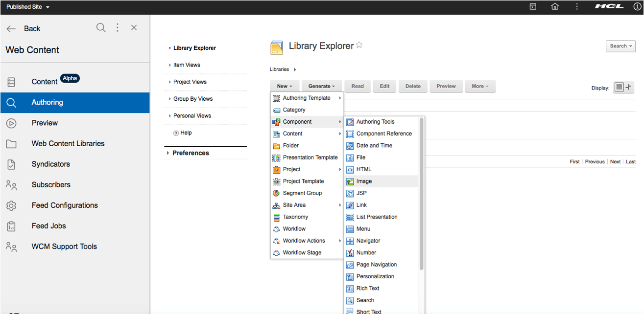Image resolution: width=644 pixels, height=314 pixels.
Task: Open the Generate dropdown menu
Action: 321,86
